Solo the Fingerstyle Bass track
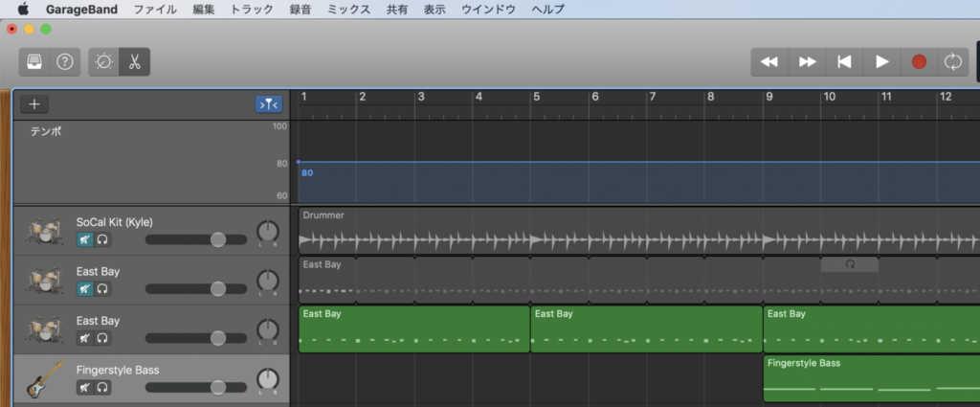This screenshot has height=407, width=980. (x=102, y=388)
